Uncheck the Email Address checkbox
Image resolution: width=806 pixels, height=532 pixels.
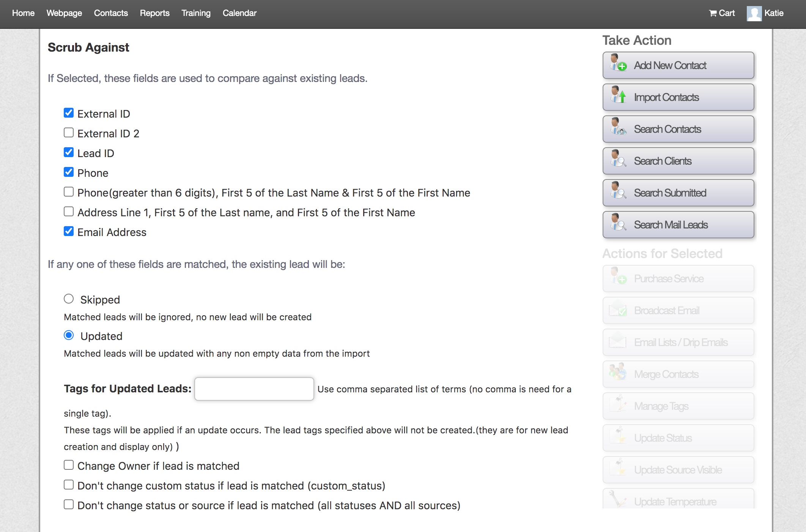click(x=69, y=231)
